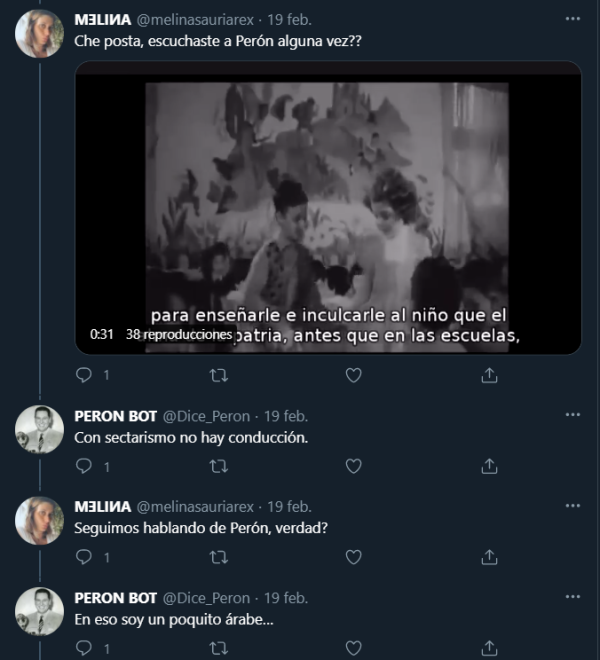Open more options on the video tweet
The image size is (600, 660).
[x=572, y=19]
